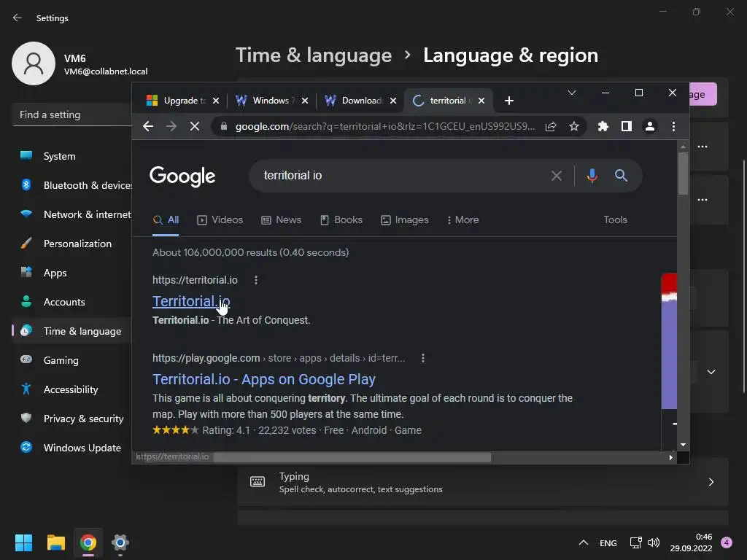Open Accounts settings category
Screen dimensions: 747x560
coord(71,302)
